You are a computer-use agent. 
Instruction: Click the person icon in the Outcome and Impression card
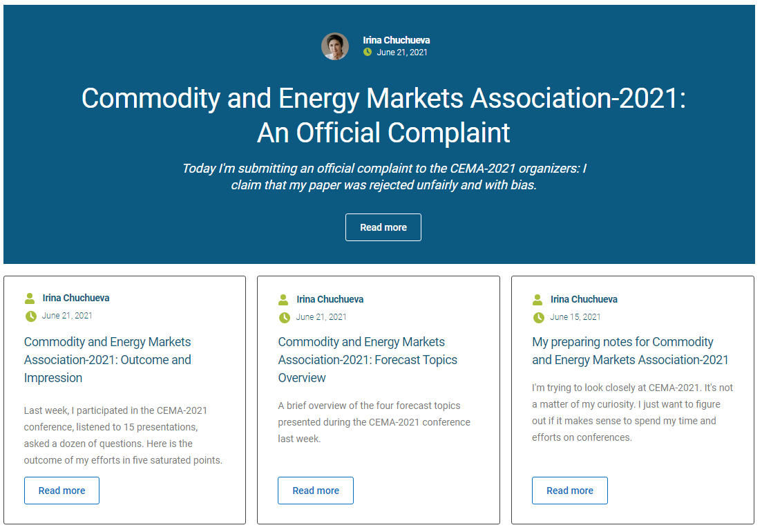coord(30,298)
